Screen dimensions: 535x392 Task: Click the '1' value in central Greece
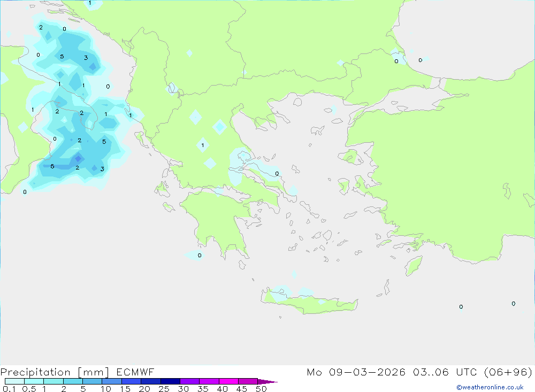(x=203, y=145)
